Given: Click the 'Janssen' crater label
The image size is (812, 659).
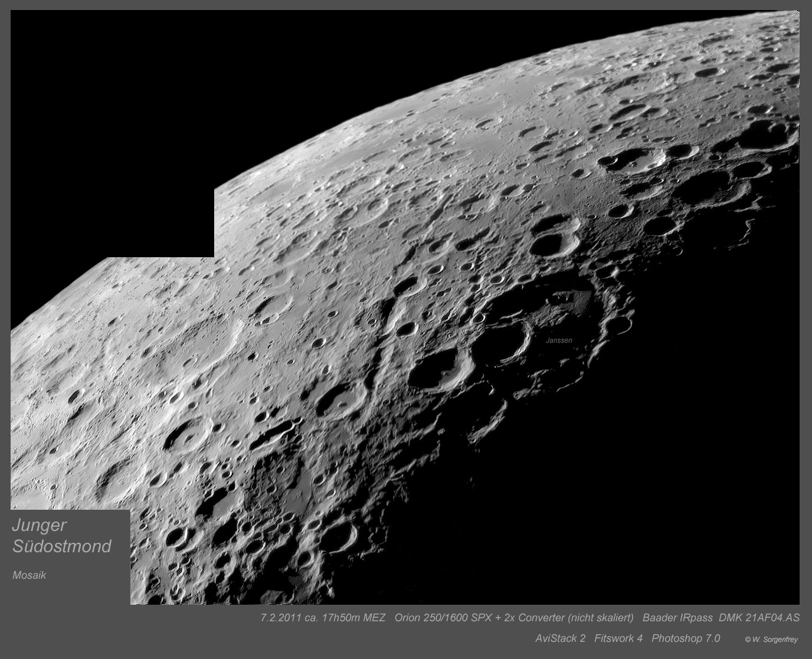Looking at the screenshot, I should click(x=559, y=340).
